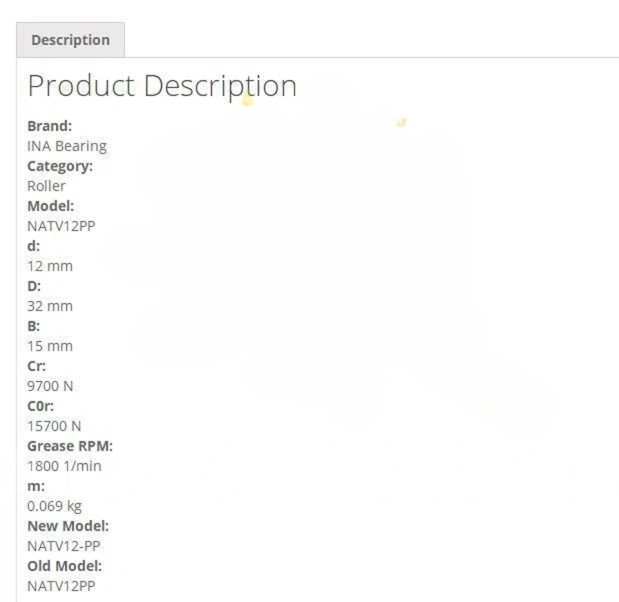Click the Product Description heading
The height and width of the screenshot is (602, 619).
(162, 86)
